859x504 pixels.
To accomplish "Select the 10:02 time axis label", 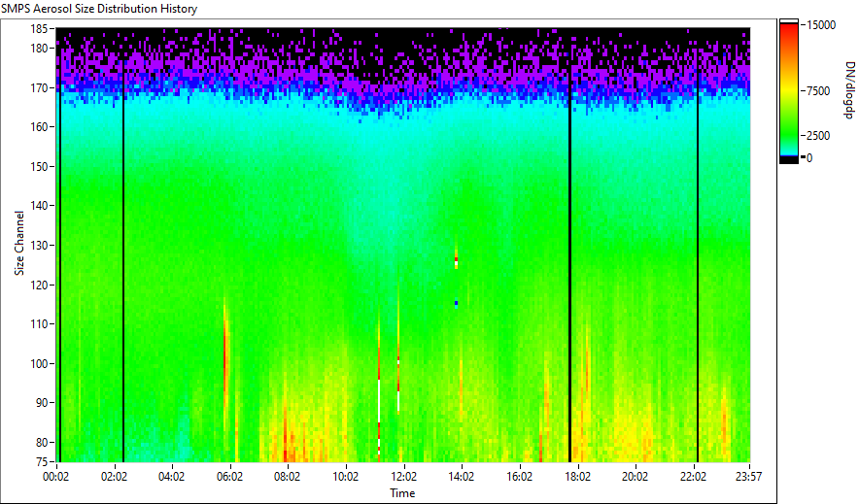I will pos(346,477).
